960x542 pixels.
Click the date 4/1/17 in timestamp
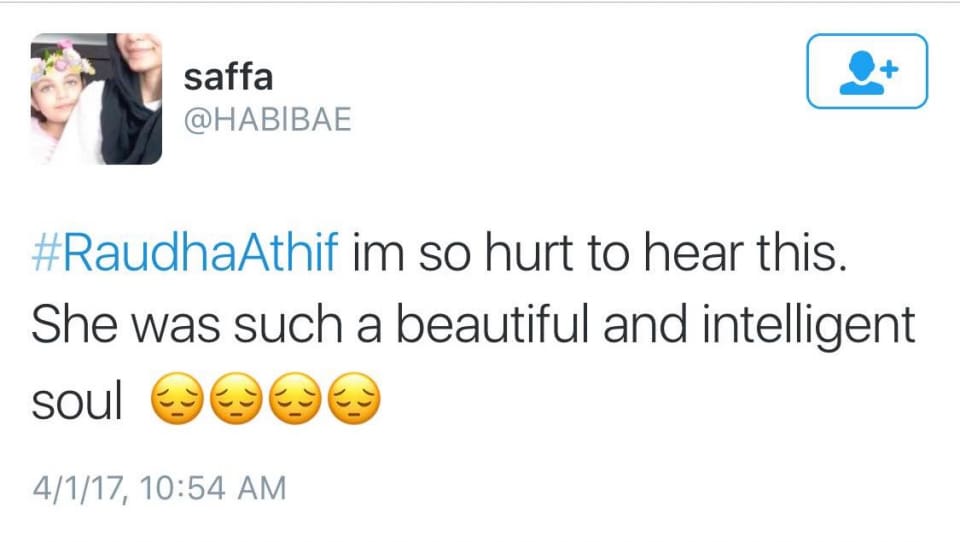click(80, 488)
